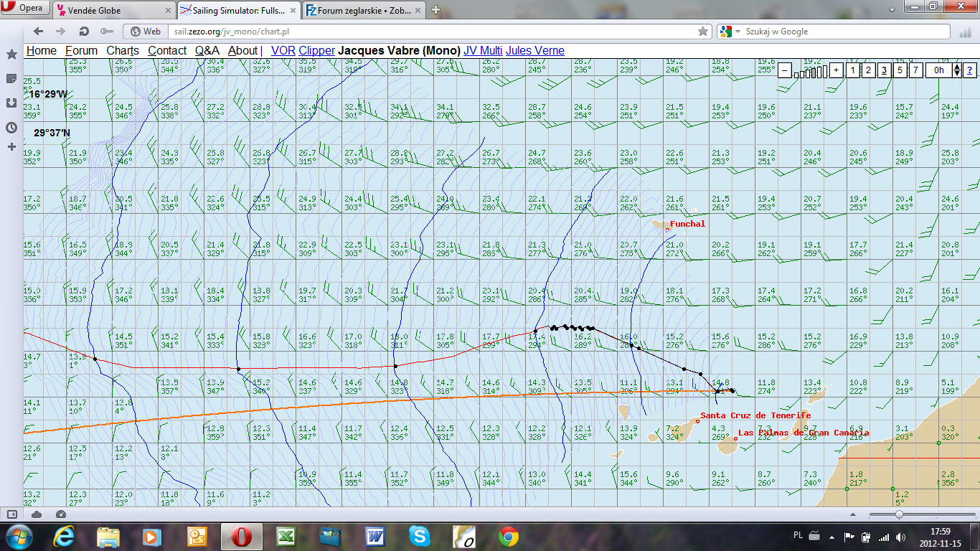This screenshot has height=551, width=980.
Task: Zoom out the chart with minus button
Action: pyautogui.click(x=785, y=70)
